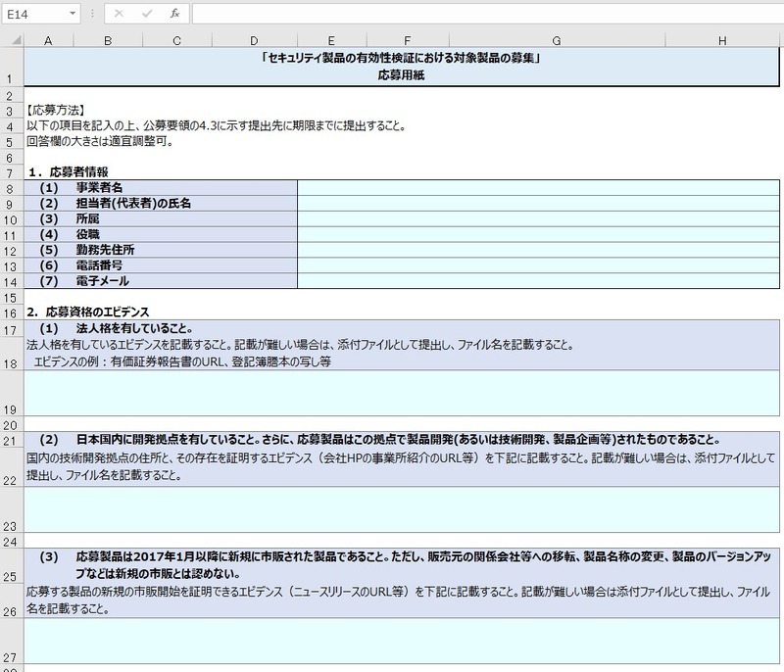Click the answer box for 日本国内に開発拠点 section
This screenshot has height=672, width=784.
pos(402,509)
